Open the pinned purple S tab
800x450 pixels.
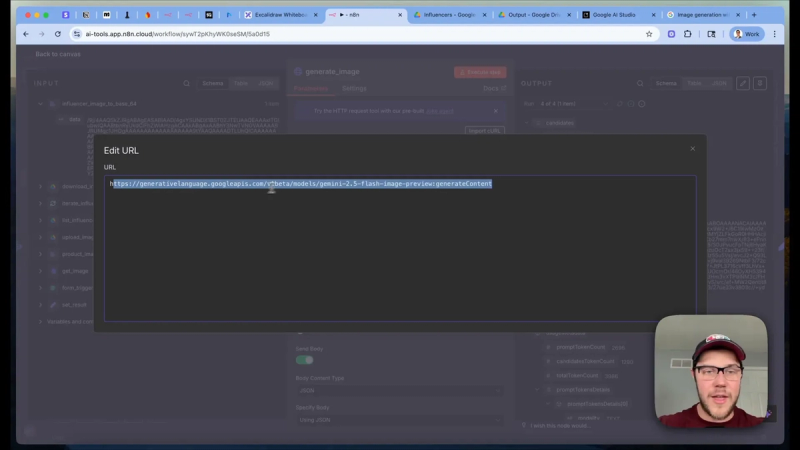click(x=65, y=15)
